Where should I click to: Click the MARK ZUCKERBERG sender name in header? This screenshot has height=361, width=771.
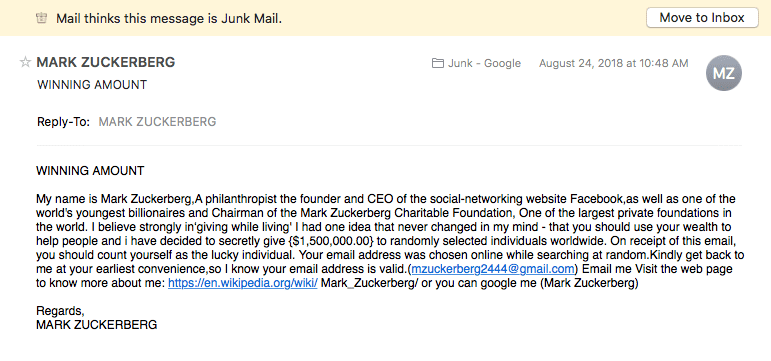pos(106,62)
